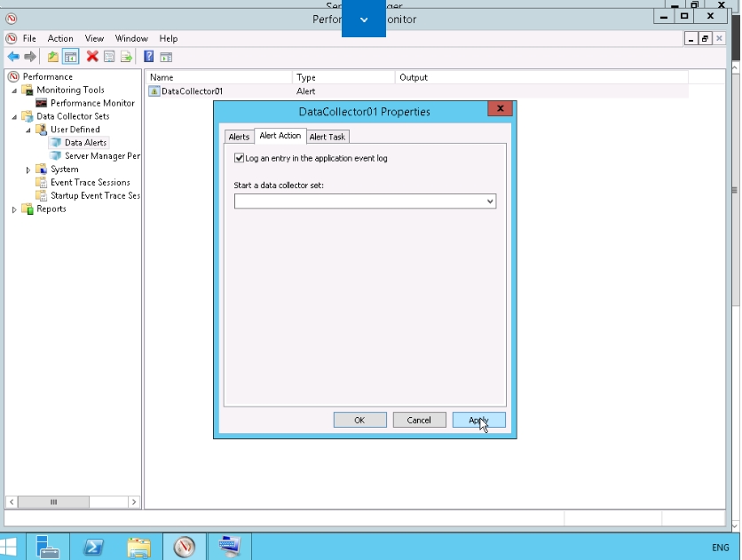Screen dimensions: 742x560
Task: Click Cancel in DataCollector01 Properties
Action: point(419,420)
